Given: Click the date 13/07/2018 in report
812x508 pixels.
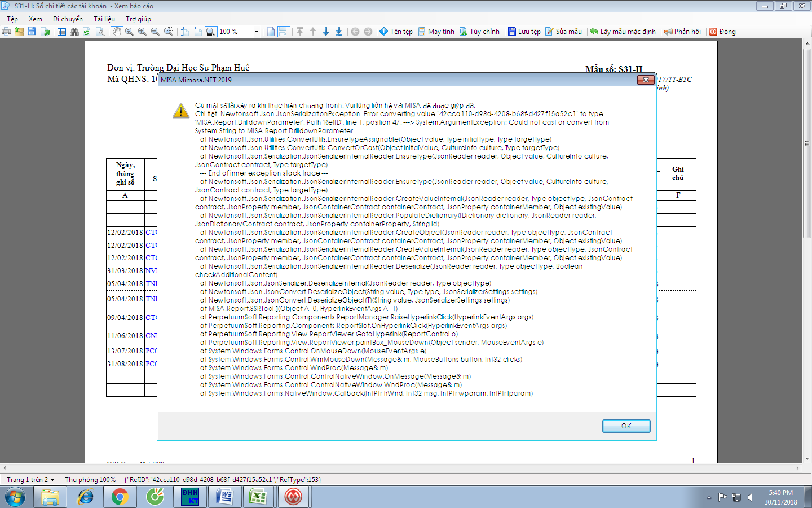Looking at the screenshot, I should coord(125,351).
